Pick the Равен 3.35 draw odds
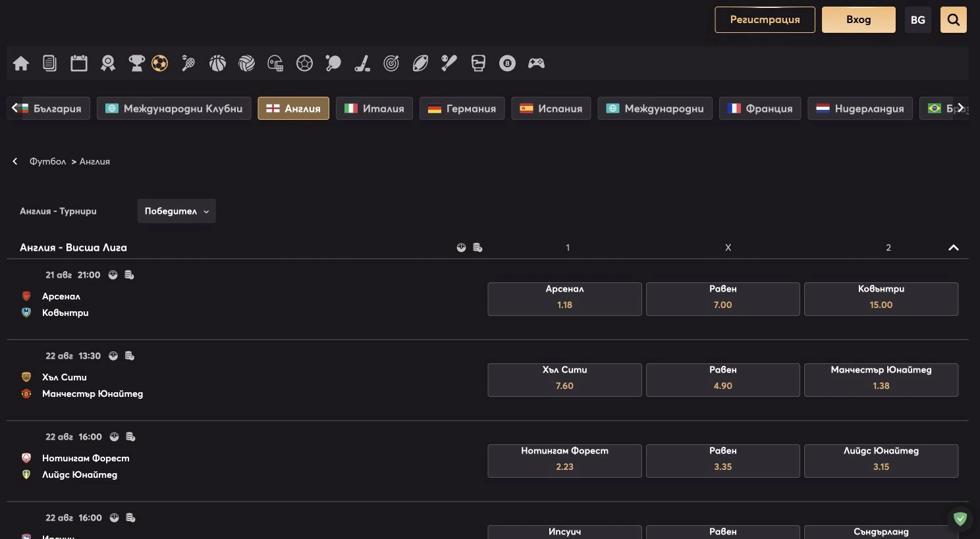This screenshot has width=980, height=539. tap(723, 461)
